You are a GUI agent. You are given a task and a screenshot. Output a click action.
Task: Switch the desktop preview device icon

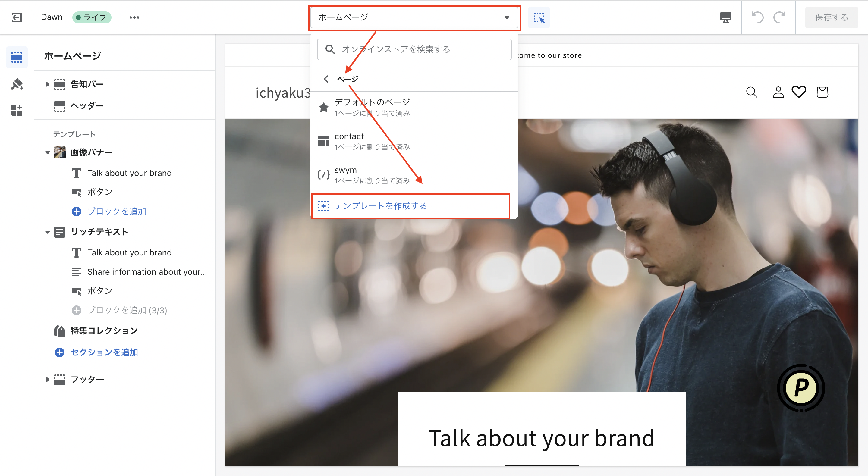725,17
